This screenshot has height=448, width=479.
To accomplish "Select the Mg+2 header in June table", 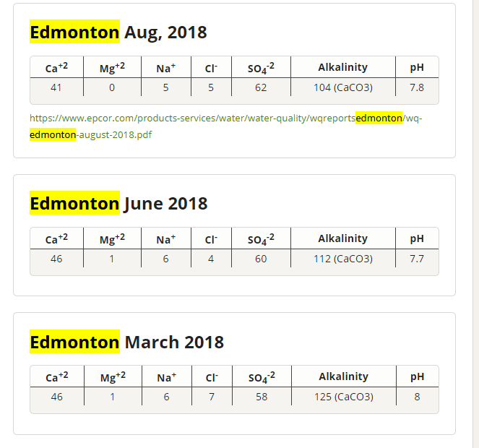I will (112, 238).
